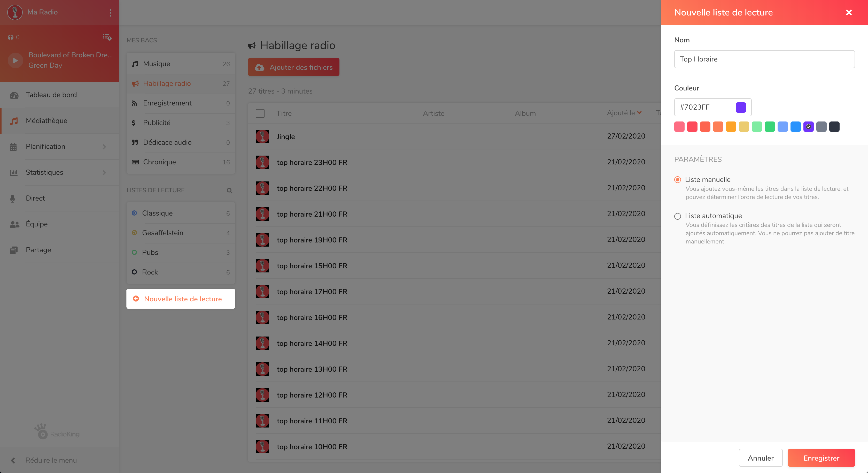Sort tracks by Titre column
This screenshot has width=868, height=473.
coord(284,113)
